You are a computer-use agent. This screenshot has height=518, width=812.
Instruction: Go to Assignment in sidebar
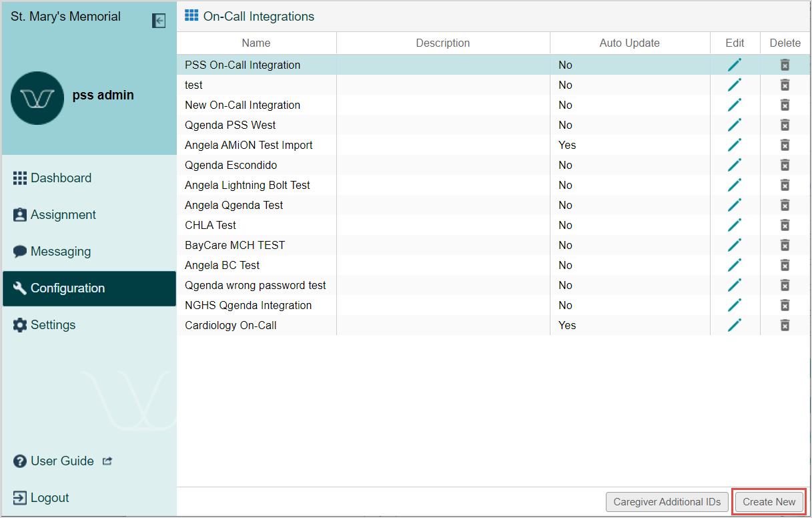click(x=63, y=215)
